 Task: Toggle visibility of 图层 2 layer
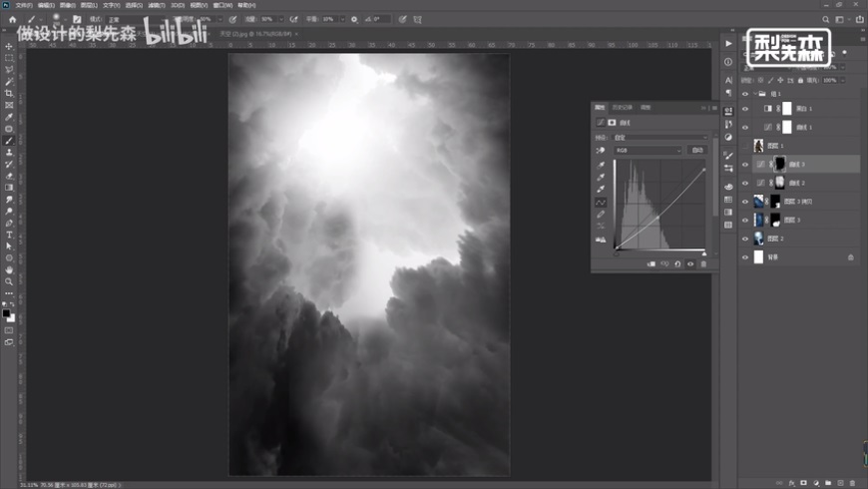point(744,238)
